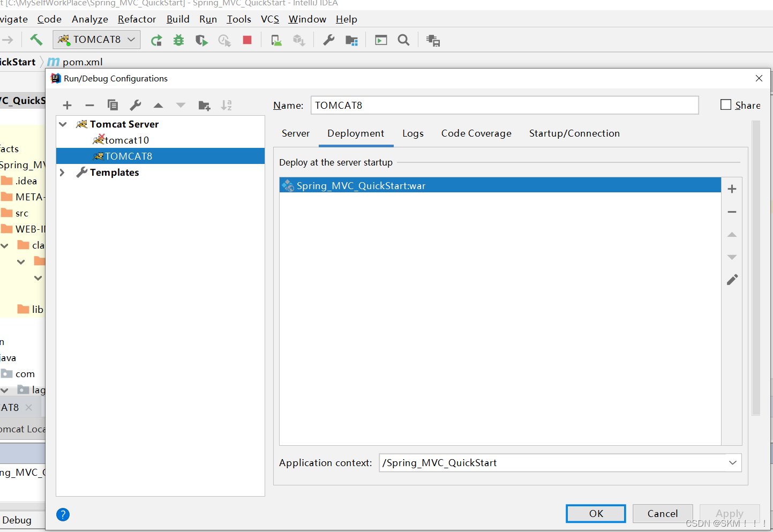Select the src folder in project tree
773x532 pixels.
tap(15, 213)
